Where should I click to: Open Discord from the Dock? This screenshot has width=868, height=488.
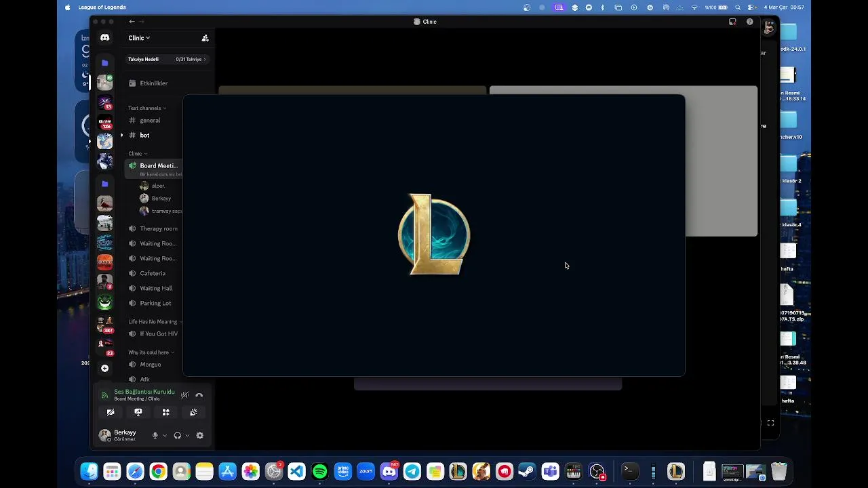click(389, 471)
